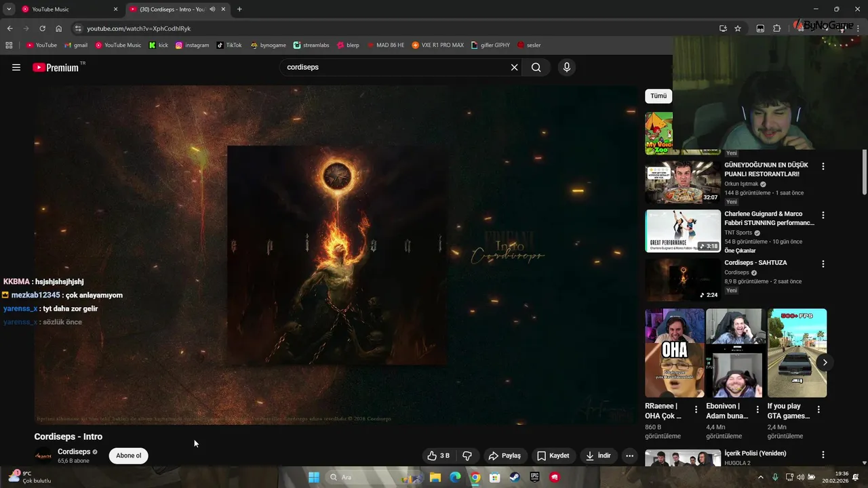Close the YouTube Music browser tab
Image resolution: width=868 pixels, height=488 pixels.
(x=115, y=9)
